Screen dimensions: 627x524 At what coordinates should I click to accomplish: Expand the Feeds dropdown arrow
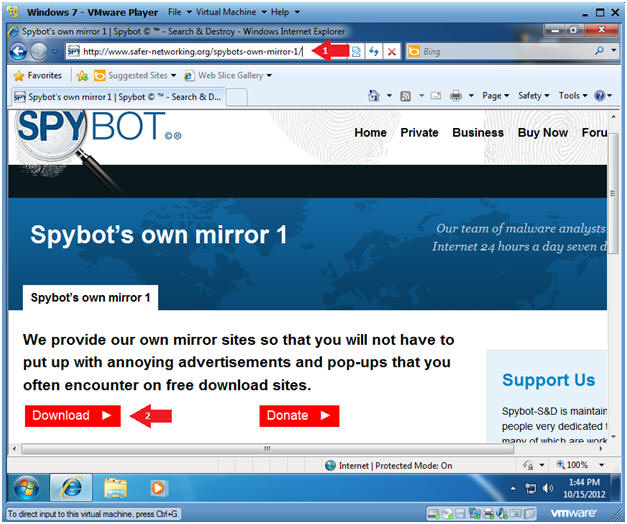click(421, 96)
